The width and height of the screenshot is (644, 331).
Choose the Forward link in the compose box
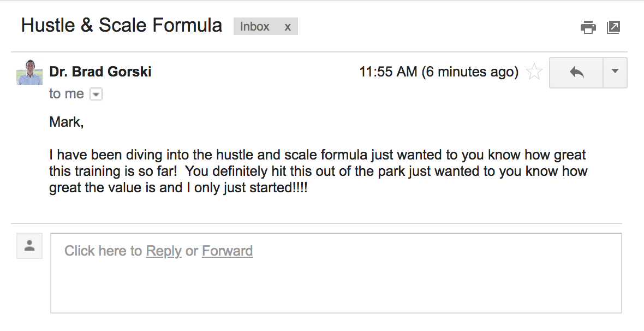tap(227, 251)
